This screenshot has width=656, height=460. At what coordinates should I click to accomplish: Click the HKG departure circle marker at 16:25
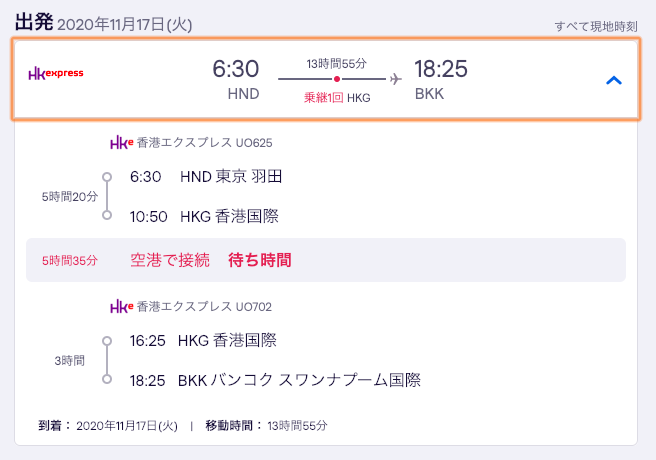click(107, 341)
